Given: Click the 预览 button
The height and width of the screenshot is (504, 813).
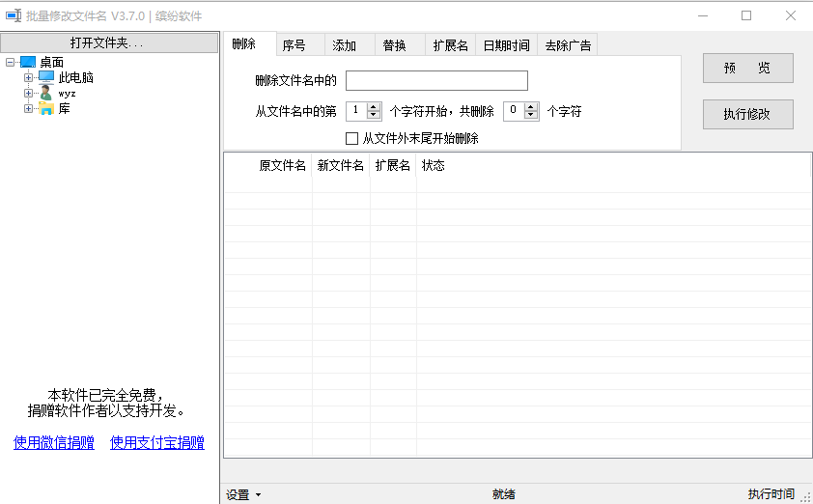Looking at the screenshot, I should 747,69.
